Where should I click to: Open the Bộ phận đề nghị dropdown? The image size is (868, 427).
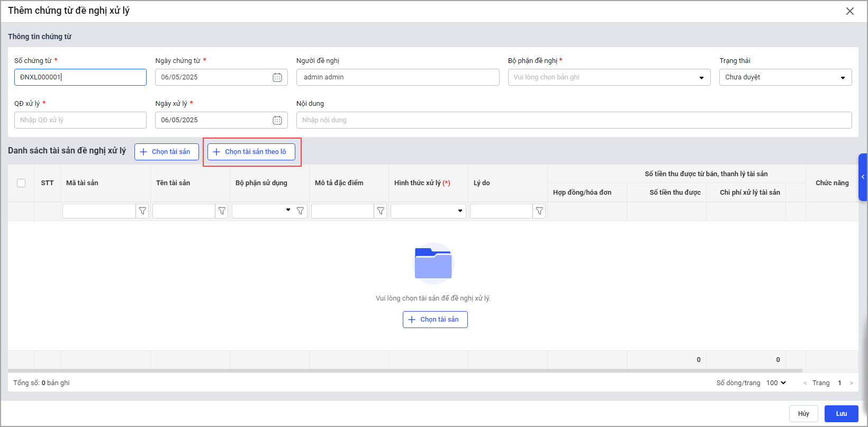[x=609, y=77]
